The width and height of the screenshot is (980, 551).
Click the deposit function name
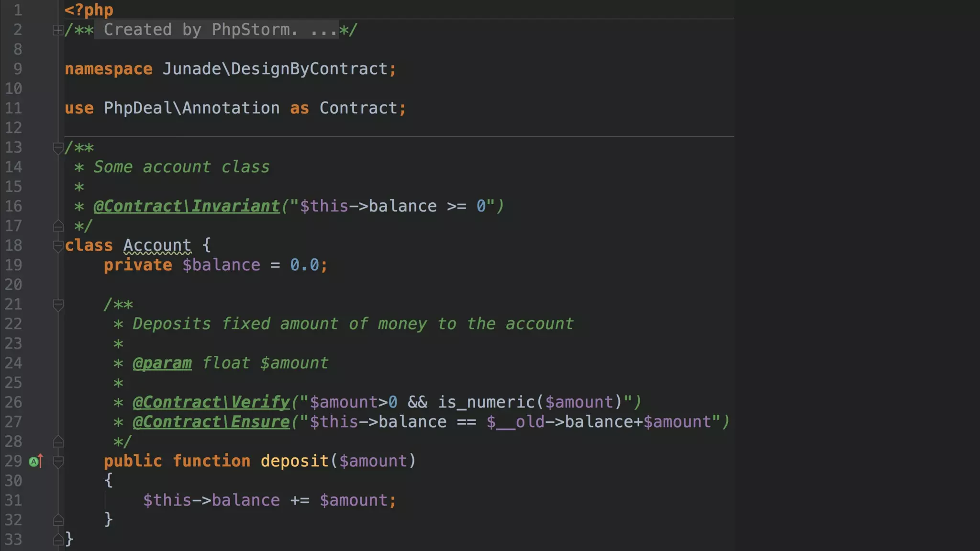click(x=294, y=461)
